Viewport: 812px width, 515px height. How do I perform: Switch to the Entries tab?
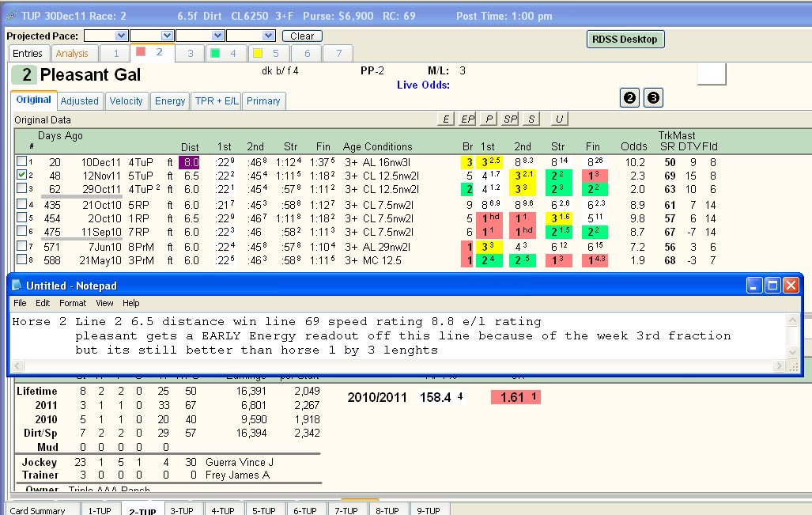point(28,53)
